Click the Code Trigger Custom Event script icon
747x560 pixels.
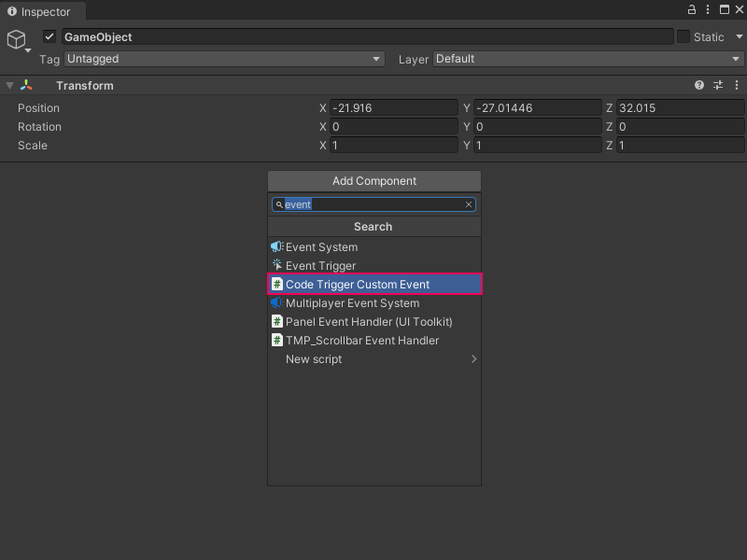pyautogui.click(x=276, y=284)
